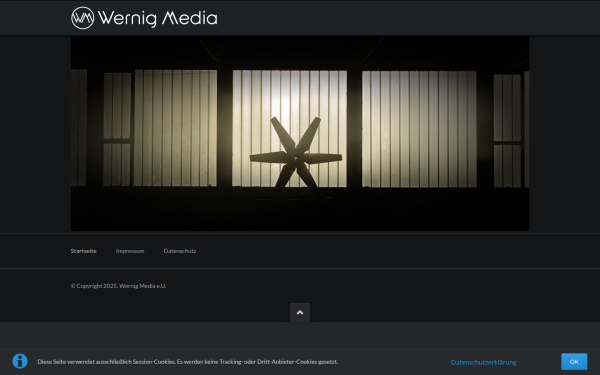Open the Datenschutz page
600x375 pixels.
coord(180,251)
